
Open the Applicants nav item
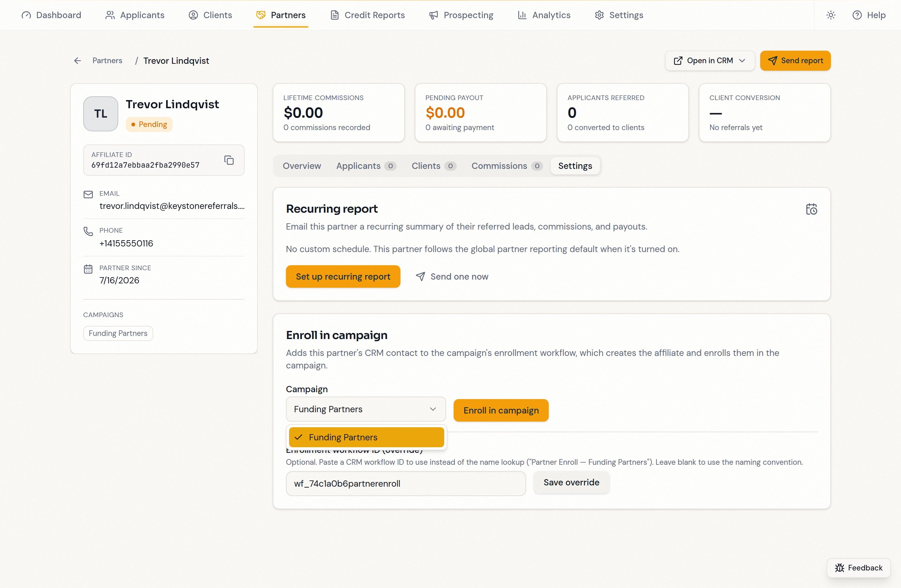pos(135,15)
